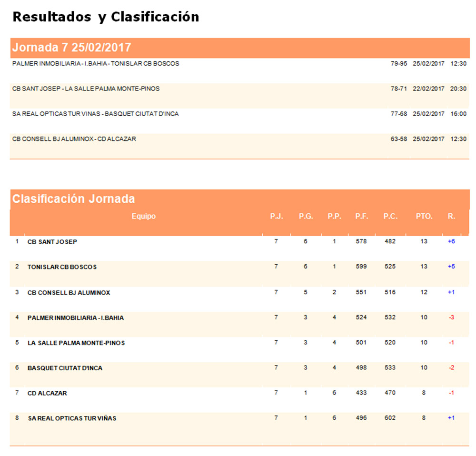The width and height of the screenshot is (476, 456).
Task: Sort by the P.F. column header
Action: coord(361,216)
